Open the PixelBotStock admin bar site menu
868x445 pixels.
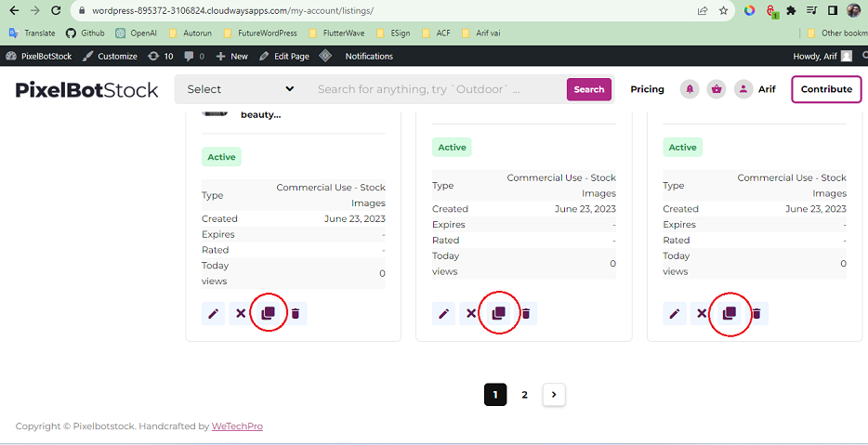39,56
